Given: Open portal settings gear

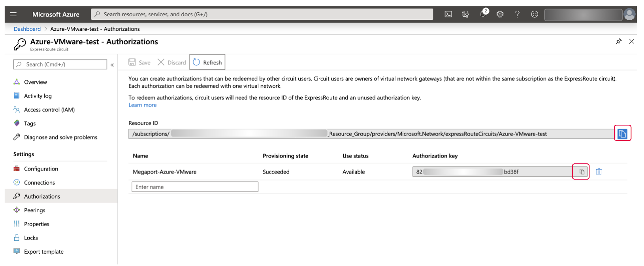Looking at the screenshot, I should click(x=500, y=14).
